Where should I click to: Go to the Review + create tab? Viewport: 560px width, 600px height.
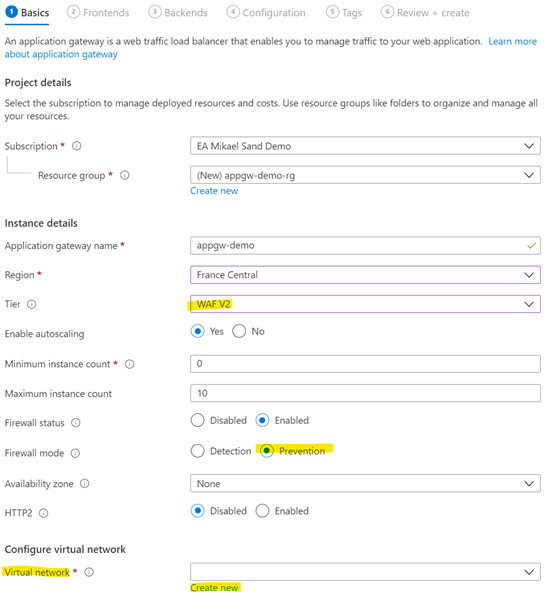pos(425,13)
